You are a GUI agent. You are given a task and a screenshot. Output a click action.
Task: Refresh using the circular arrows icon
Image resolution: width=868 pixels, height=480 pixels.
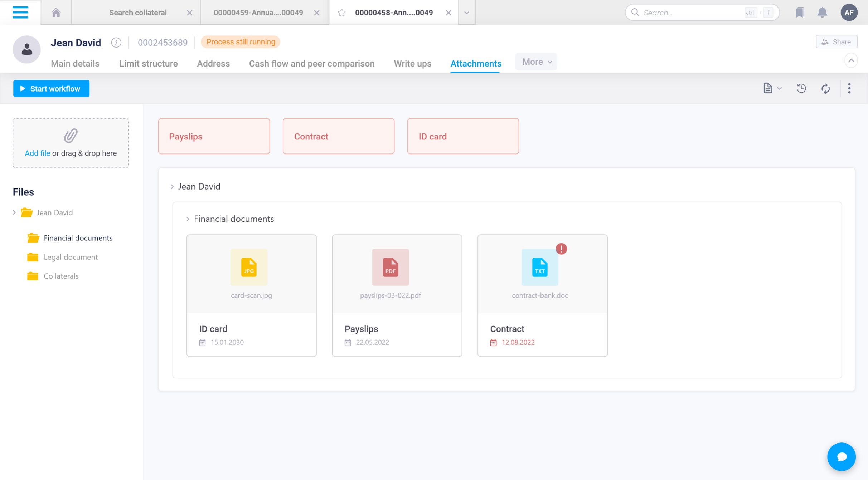(x=825, y=88)
